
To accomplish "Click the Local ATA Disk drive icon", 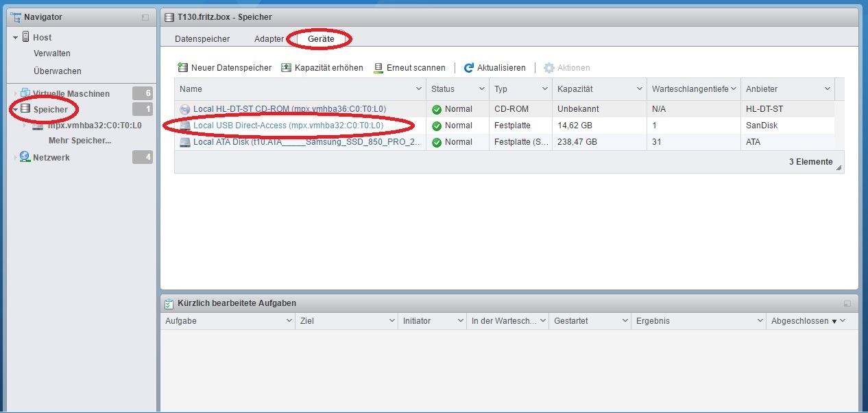I will 184,142.
